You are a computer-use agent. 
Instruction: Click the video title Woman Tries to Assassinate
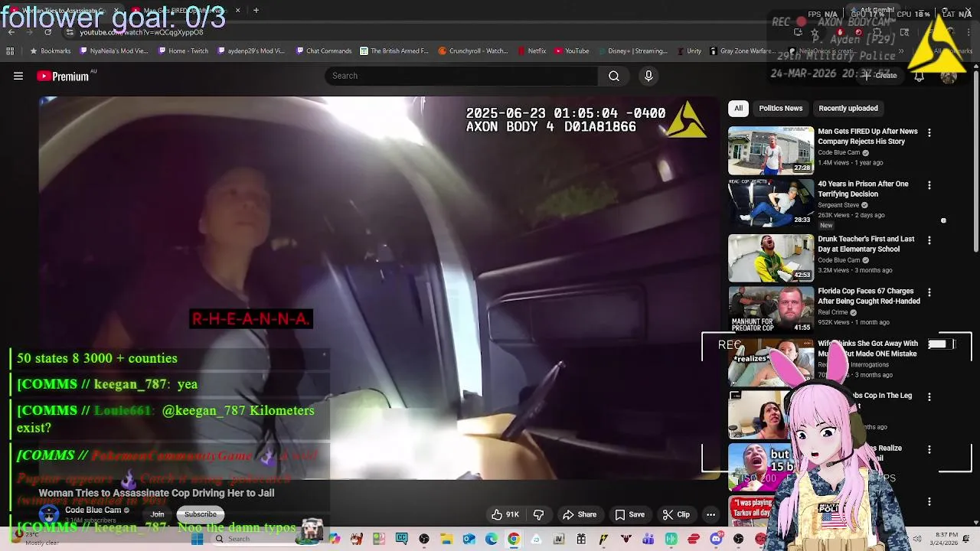[x=156, y=493]
